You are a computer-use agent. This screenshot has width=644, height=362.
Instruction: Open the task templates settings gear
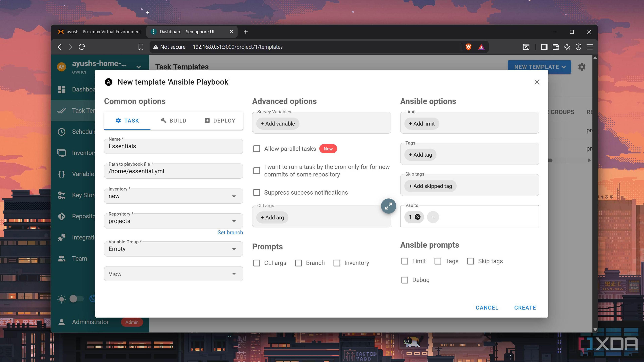581,67
